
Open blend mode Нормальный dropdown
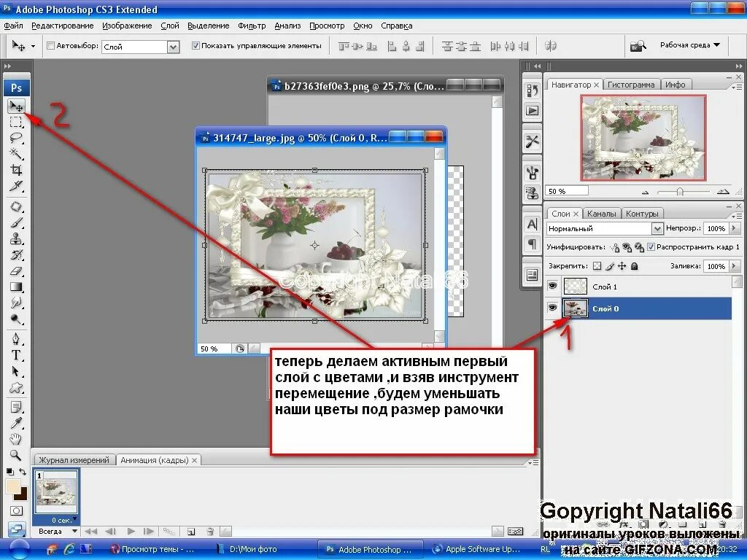pos(657,228)
